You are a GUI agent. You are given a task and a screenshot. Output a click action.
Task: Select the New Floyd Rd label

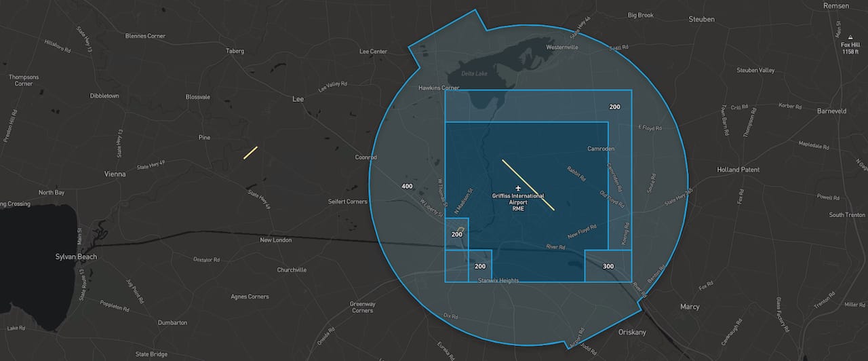click(582, 231)
